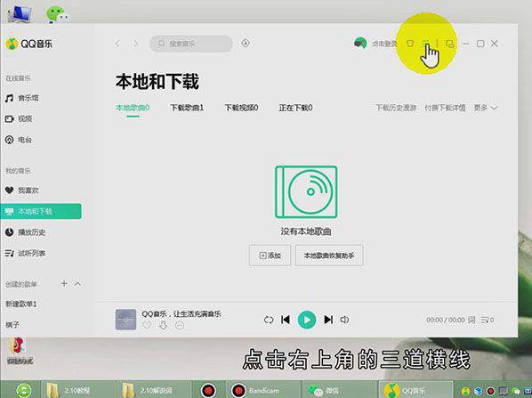Download current song with arrow icon

click(x=163, y=325)
